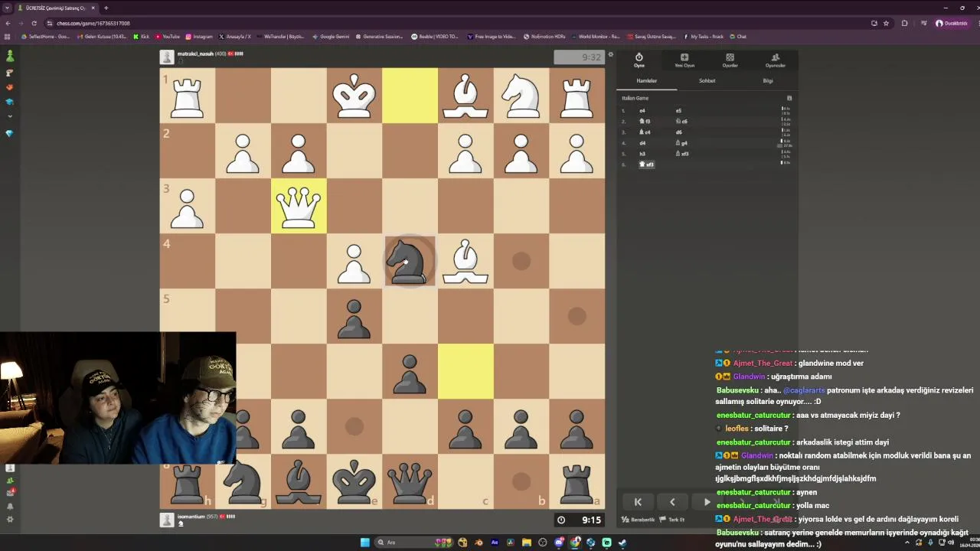Open sidebar settings gear at bottom
The height and width of the screenshot is (551, 980).
click(10, 520)
